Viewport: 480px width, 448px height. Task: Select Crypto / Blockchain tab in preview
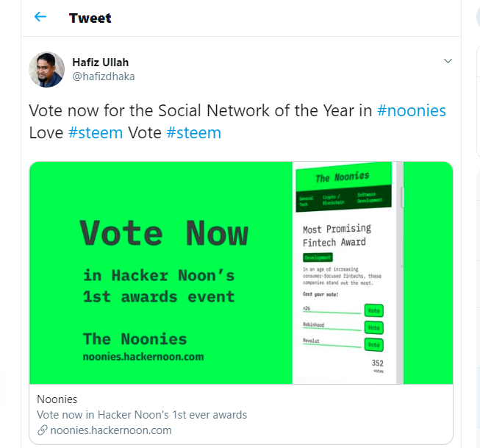[x=333, y=199]
